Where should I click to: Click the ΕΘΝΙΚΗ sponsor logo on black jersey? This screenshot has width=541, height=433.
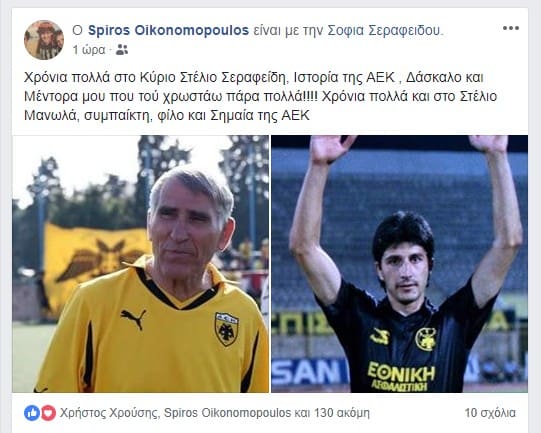pos(401,376)
